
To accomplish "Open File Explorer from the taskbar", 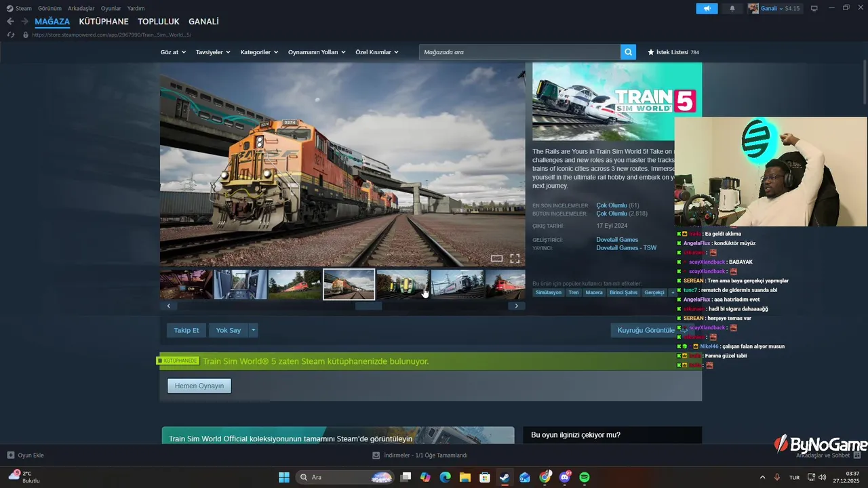I will [x=465, y=477].
